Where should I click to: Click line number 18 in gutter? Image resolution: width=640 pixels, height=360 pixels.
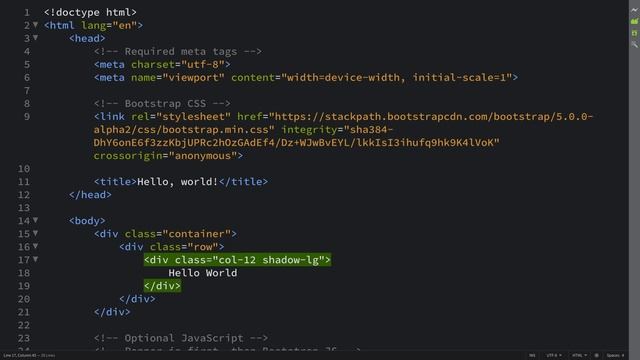[x=24, y=273]
